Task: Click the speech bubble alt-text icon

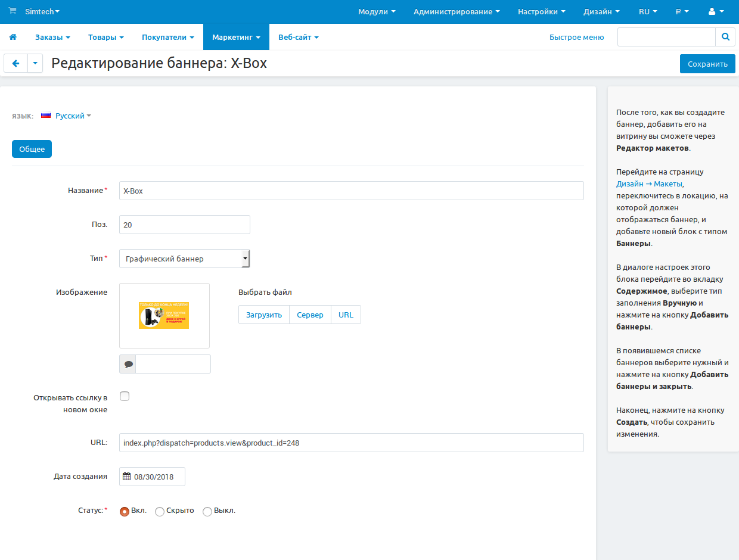Action: [128, 364]
